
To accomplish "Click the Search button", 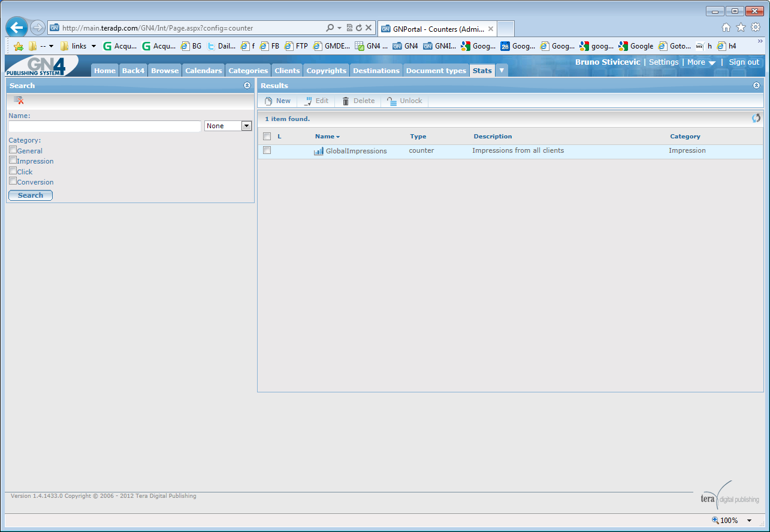I will coord(31,195).
